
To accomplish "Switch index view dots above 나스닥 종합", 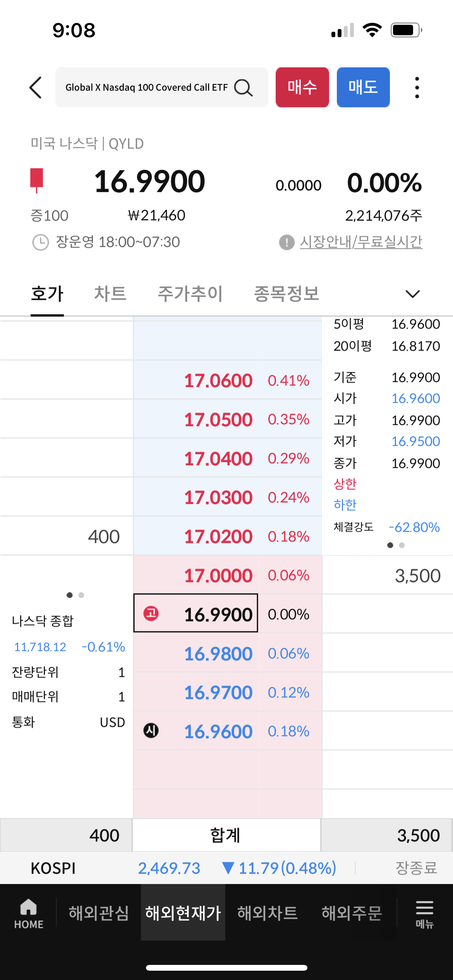I will [x=75, y=596].
